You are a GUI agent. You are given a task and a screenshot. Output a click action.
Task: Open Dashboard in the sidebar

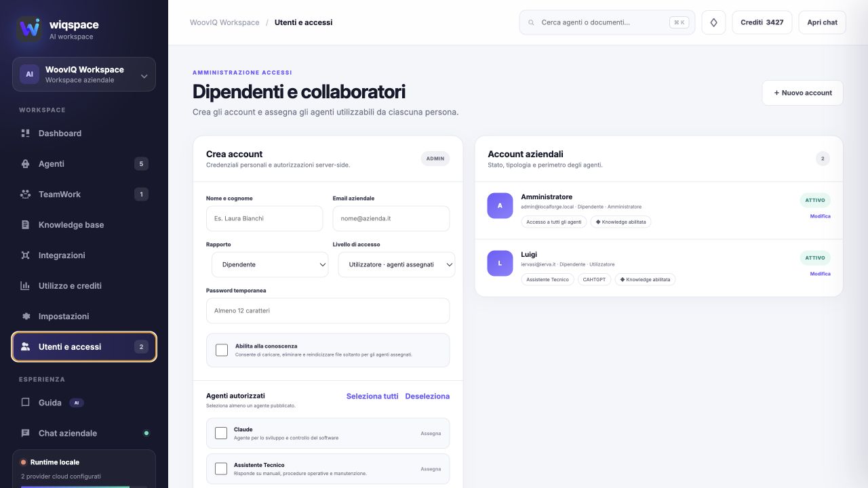point(84,134)
